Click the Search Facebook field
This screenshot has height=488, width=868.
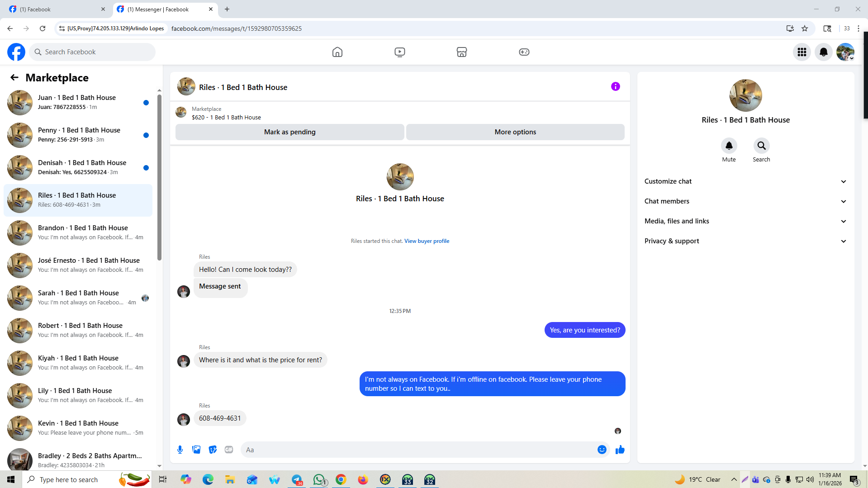(92, 52)
